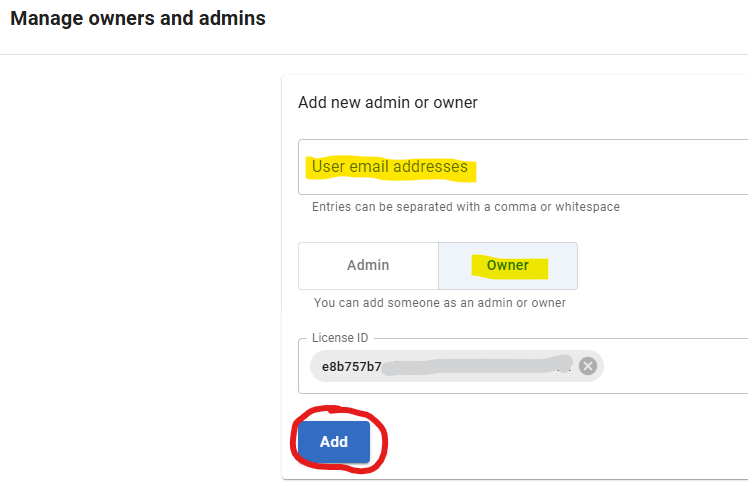Click empty space in the email field
The height and width of the screenshot is (496, 748).
coord(611,167)
